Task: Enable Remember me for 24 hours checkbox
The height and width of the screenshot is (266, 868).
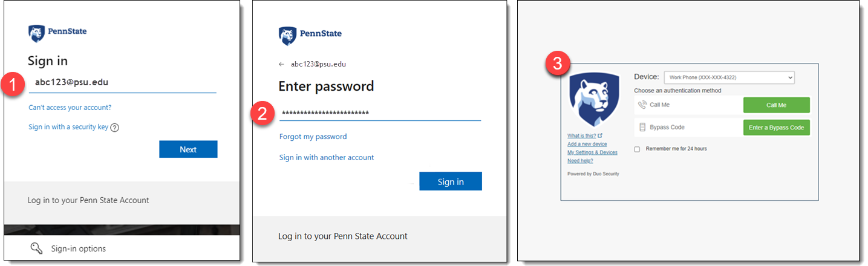Action: (637, 149)
